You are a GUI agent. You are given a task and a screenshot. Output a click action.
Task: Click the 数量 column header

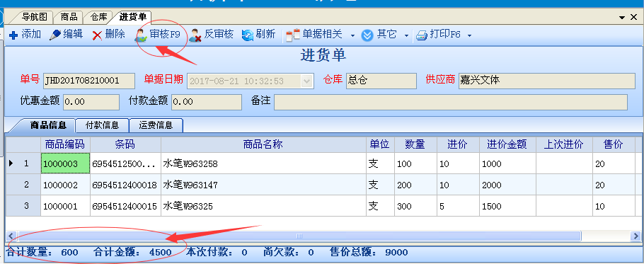(x=415, y=144)
